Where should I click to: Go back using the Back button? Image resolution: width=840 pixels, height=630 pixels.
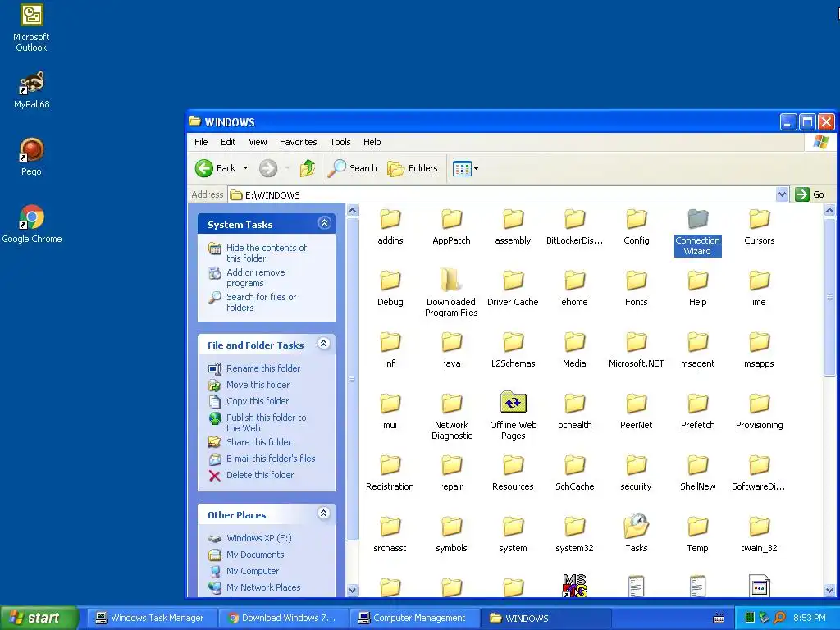[x=215, y=168]
